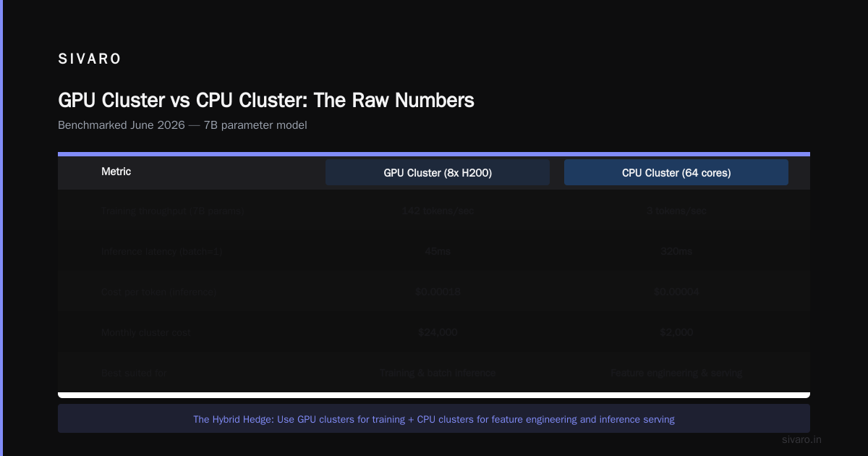The image size is (868, 456).
Task: Click the '320ms' latency cell
Action: pyautogui.click(x=676, y=251)
